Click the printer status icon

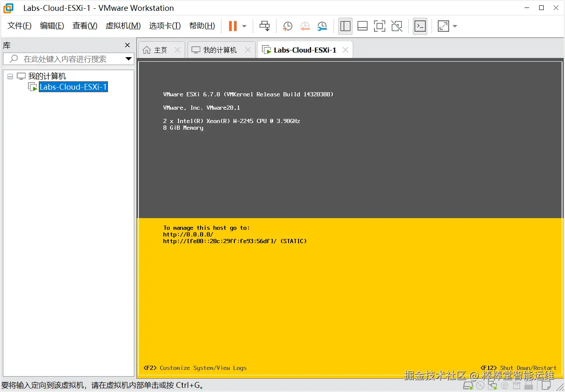tap(517, 386)
